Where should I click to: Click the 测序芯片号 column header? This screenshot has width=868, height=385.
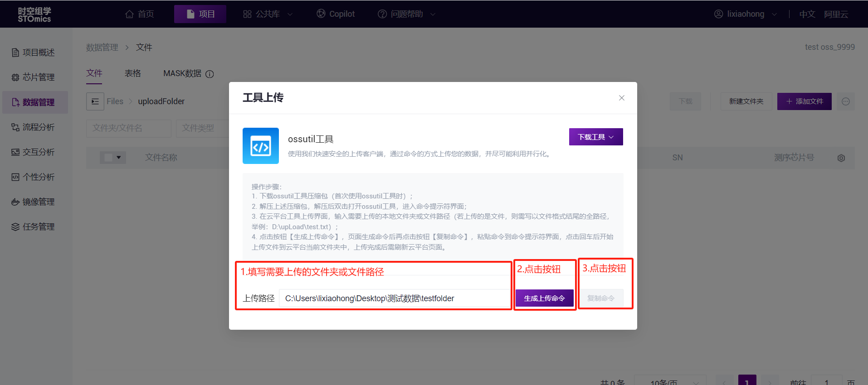[794, 158]
